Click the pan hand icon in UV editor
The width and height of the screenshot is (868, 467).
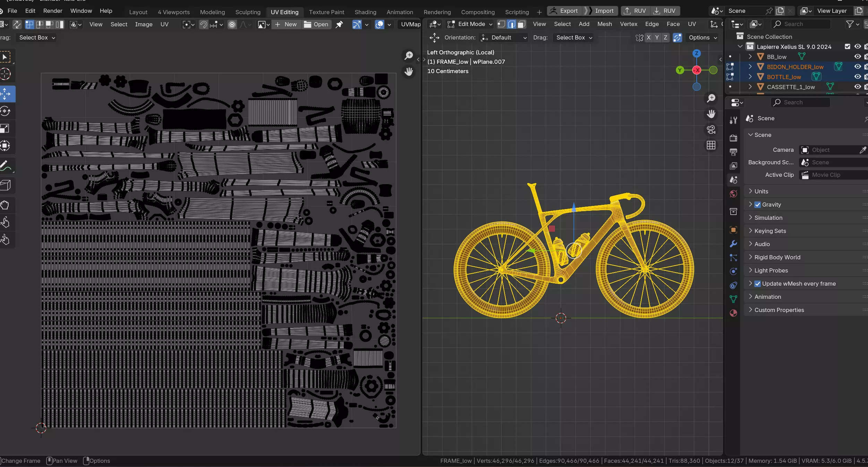[409, 72]
